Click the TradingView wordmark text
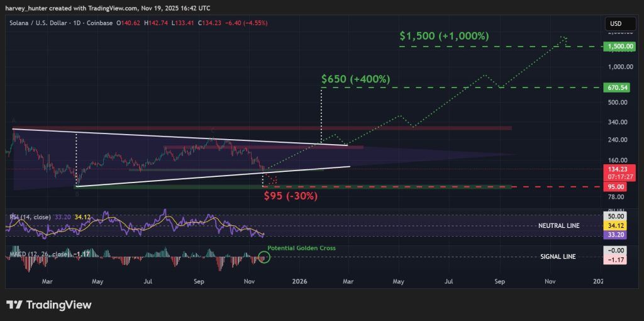 (x=58, y=305)
